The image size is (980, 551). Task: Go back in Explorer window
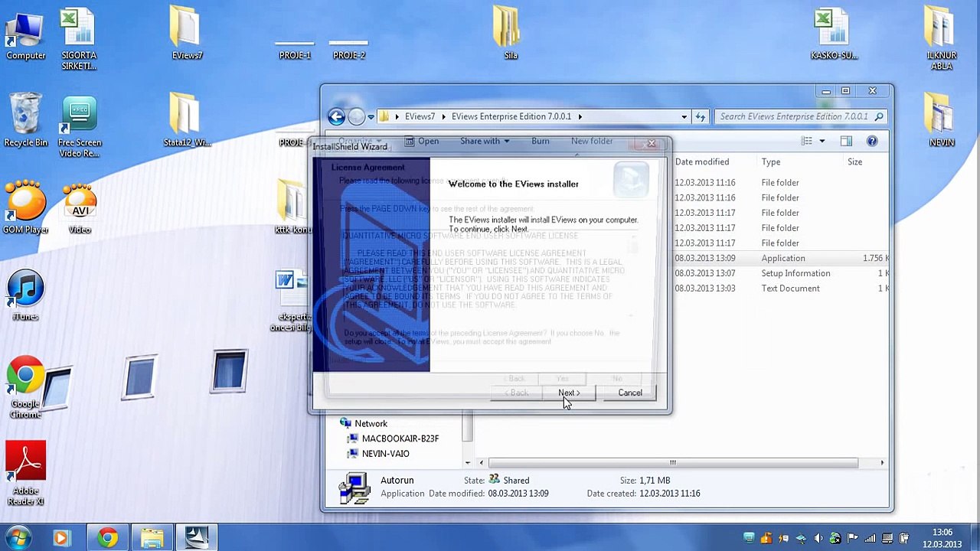pyautogui.click(x=336, y=116)
